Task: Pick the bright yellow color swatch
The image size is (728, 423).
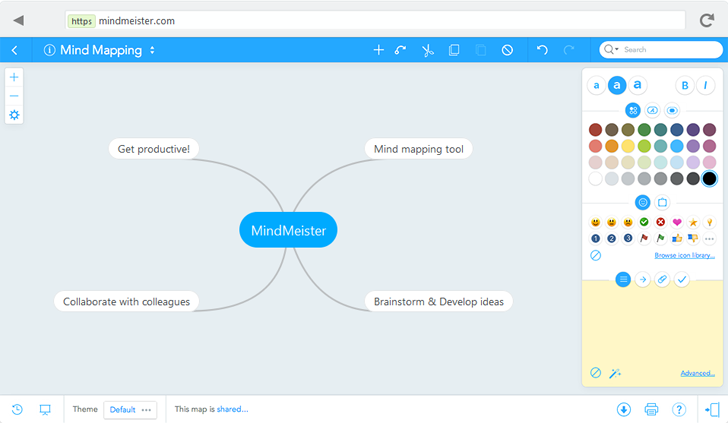Action: 628,146
